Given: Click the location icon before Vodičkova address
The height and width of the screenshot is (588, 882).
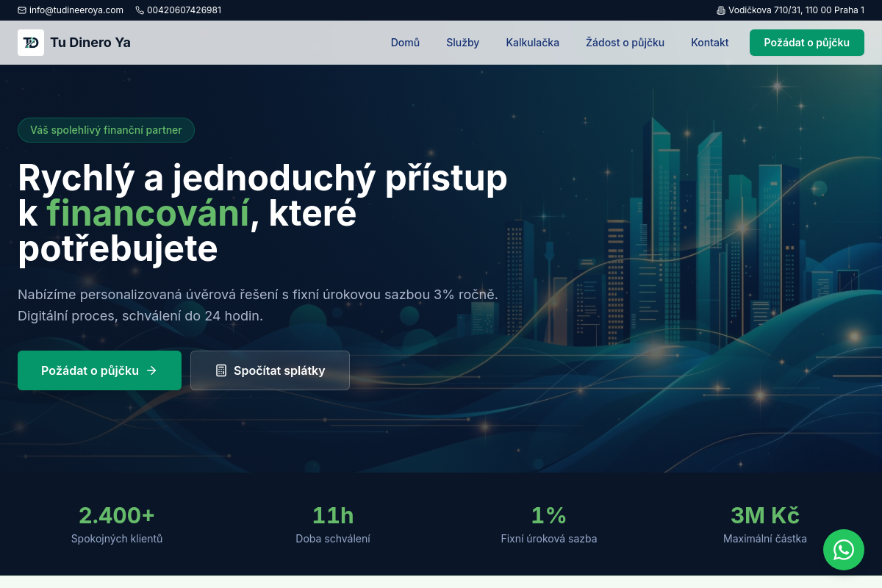Looking at the screenshot, I should 720,10.
